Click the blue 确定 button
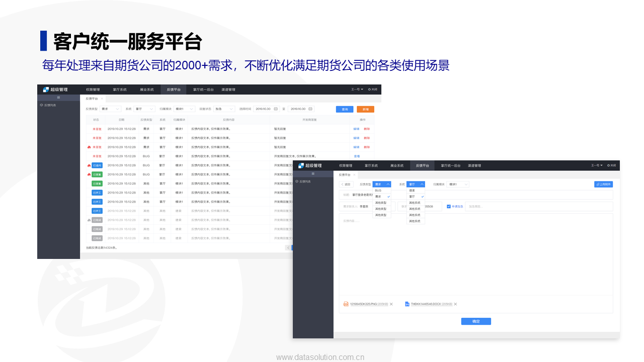 click(476, 321)
